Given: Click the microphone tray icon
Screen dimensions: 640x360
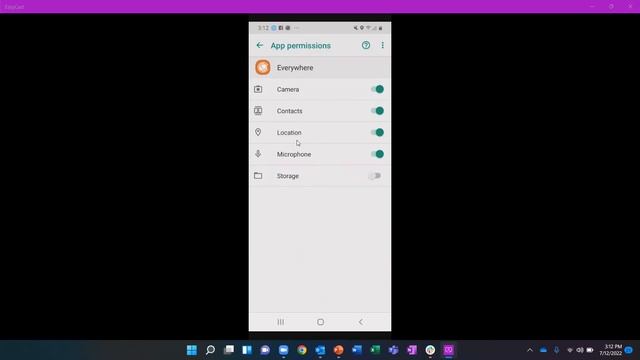Looking at the screenshot, I should 556,350.
